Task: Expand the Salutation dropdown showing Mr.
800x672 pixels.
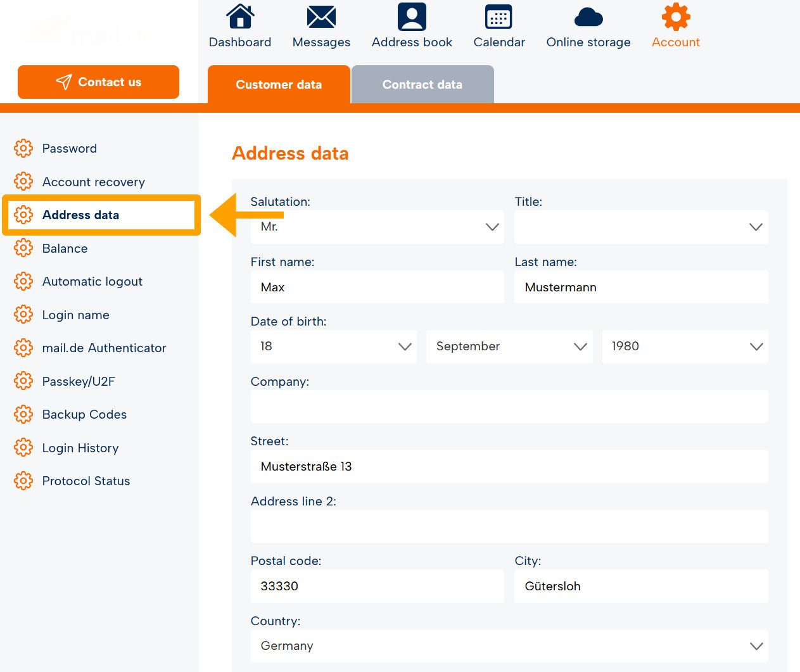Action: [378, 227]
